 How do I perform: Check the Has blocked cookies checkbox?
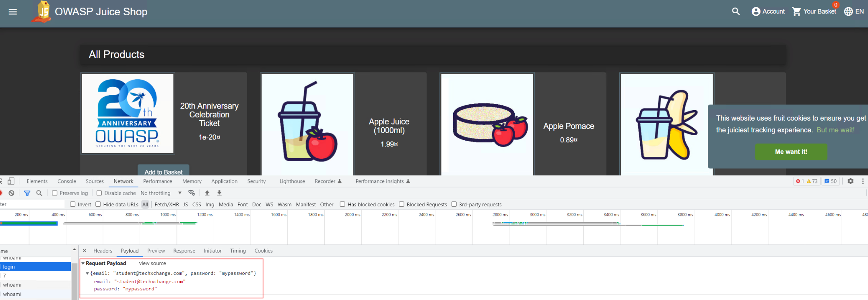342,204
